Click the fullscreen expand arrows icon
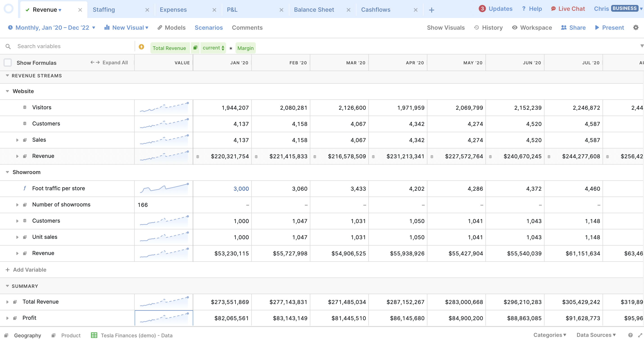 tap(640, 335)
